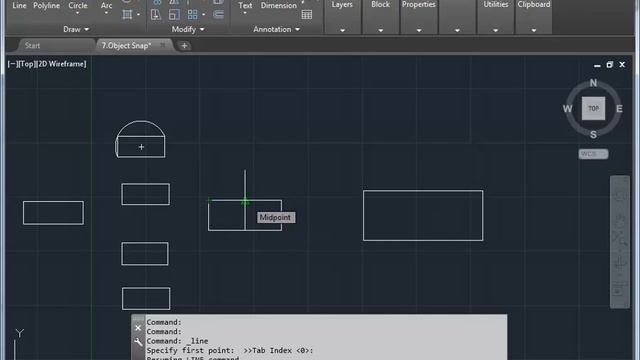Click the wrench customize icon by the command line
The height and width of the screenshot is (360, 640).
tap(138, 342)
